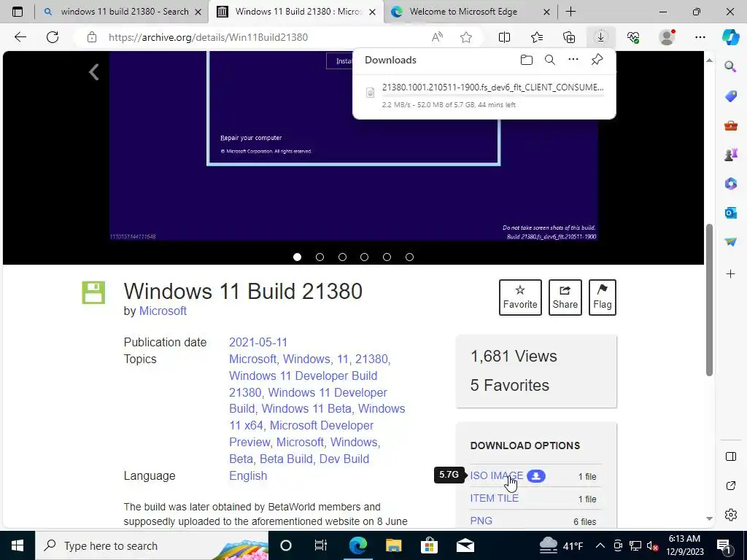Screen dimensions: 747x560
Task: Select the first carousel dot
Action: (298, 257)
